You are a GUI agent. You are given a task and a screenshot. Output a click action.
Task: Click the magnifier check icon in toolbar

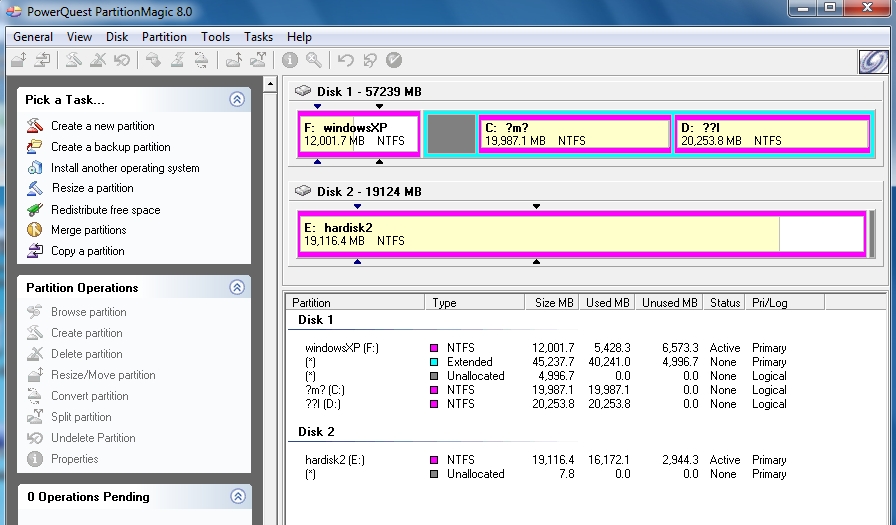(x=314, y=59)
